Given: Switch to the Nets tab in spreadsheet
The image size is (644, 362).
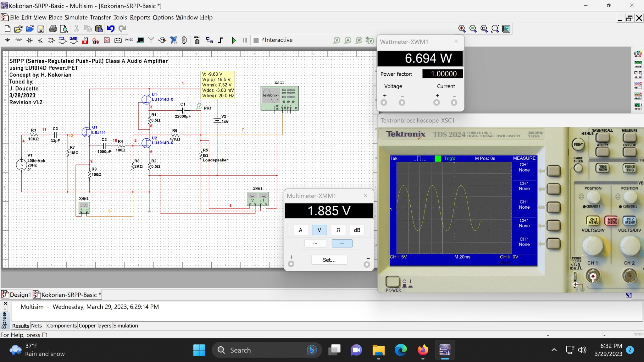Looking at the screenshot, I should (x=36, y=326).
